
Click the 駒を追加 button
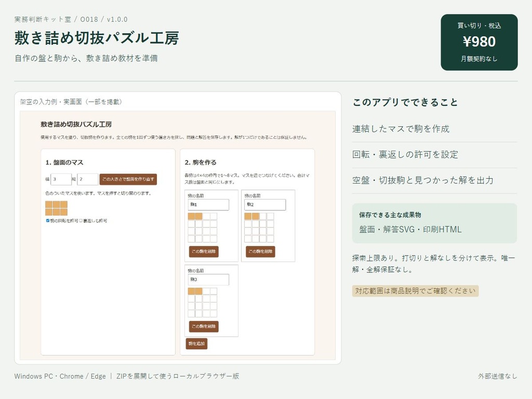click(x=196, y=344)
